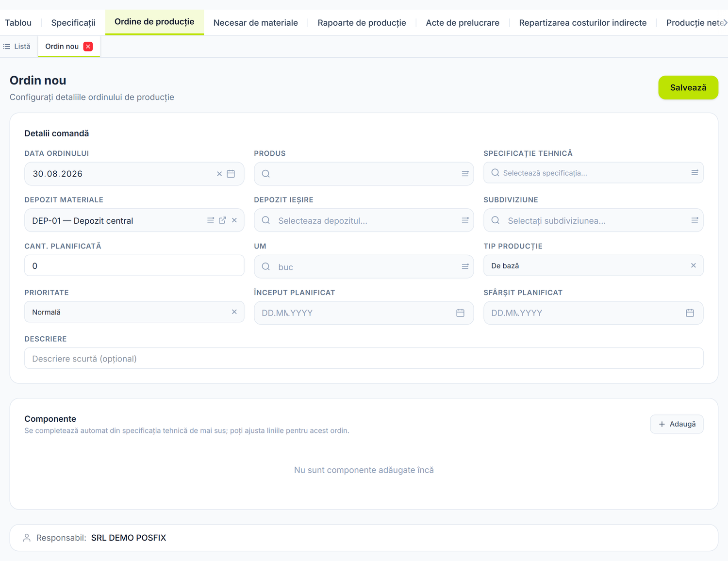Open Necesar de materiale tab
The image size is (728, 561).
click(x=256, y=23)
